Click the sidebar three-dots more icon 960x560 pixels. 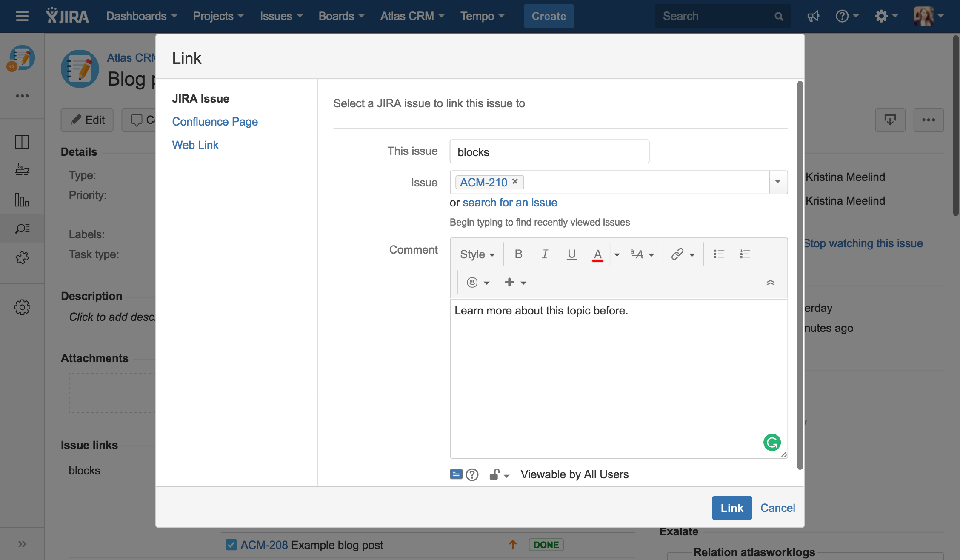[x=22, y=96]
